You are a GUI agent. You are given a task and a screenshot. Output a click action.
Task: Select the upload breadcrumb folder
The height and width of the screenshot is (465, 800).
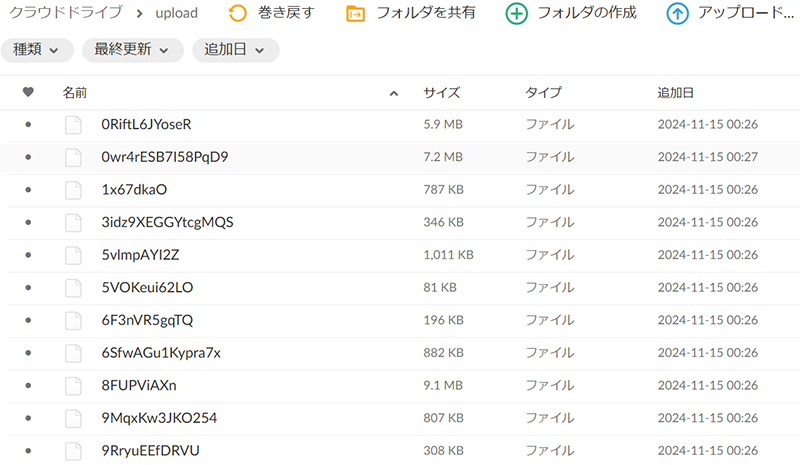click(177, 14)
